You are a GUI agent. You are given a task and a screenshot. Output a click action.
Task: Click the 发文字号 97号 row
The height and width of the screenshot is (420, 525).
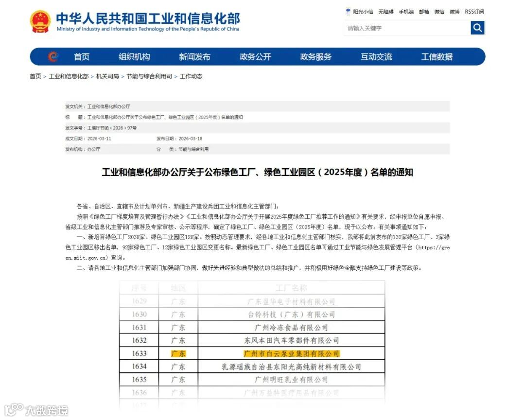258,128
